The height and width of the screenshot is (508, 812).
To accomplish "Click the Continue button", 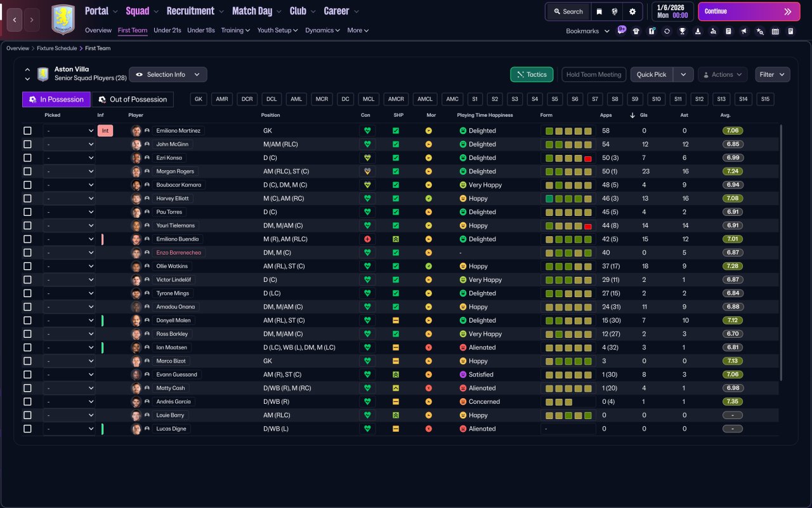I will click(749, 11).
